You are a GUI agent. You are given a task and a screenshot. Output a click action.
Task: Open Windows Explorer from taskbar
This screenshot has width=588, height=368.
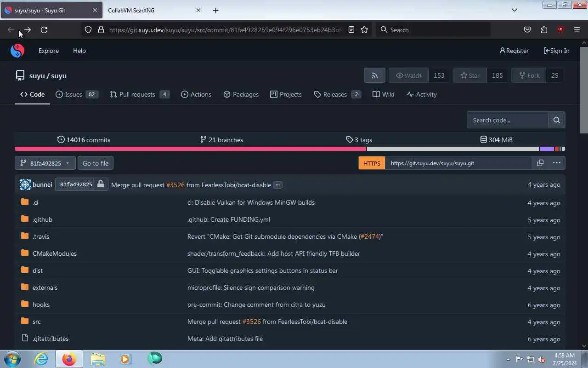click(97, 359)
